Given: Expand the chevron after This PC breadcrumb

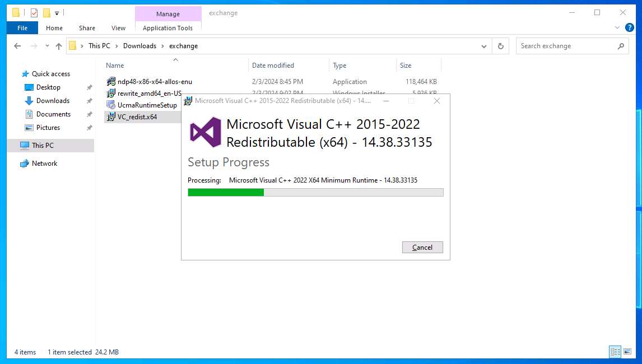Looking at the screenshot, I should coord(117,46).
